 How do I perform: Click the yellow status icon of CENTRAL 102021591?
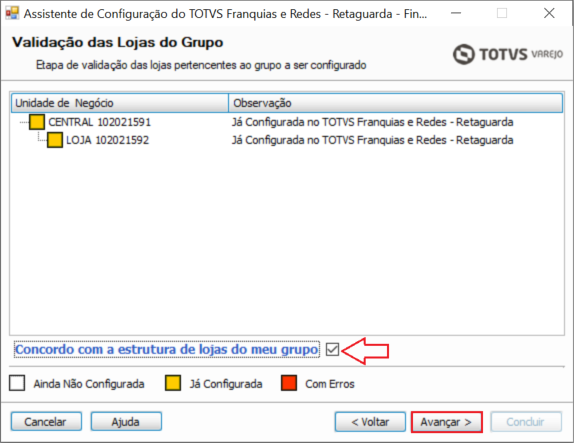(37, 122)
